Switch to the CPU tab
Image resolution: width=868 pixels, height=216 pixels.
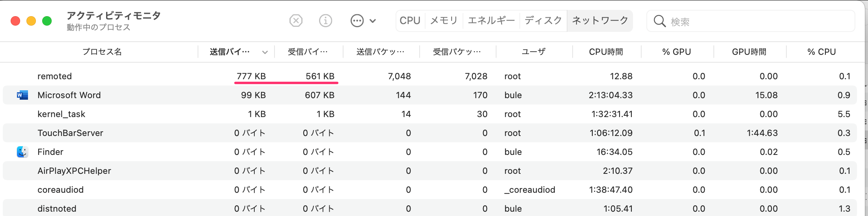[410, 20]
